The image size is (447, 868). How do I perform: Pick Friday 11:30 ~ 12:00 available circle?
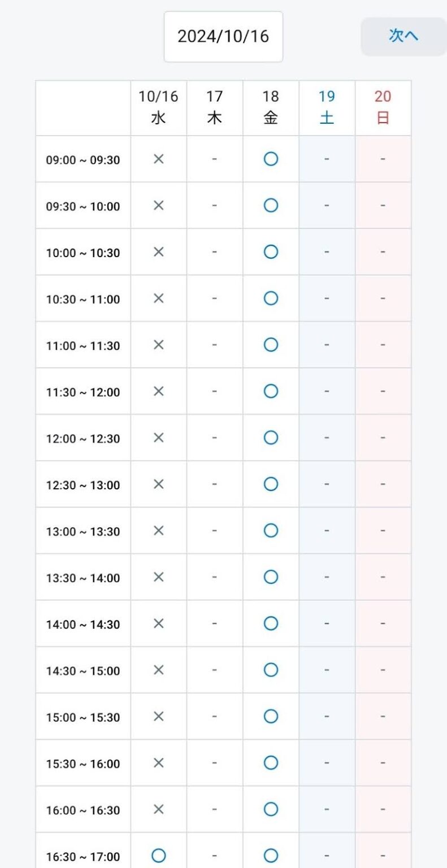click(x=271, y=391)
